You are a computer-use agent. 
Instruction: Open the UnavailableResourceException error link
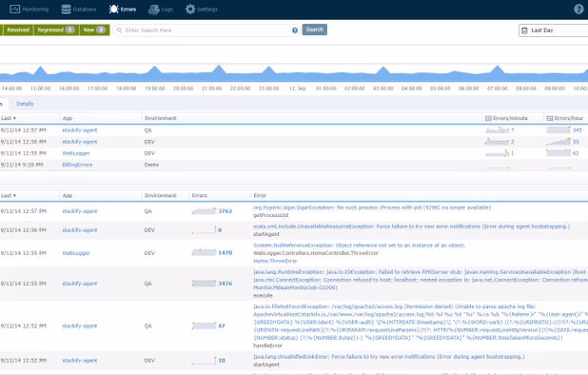coord(411,227)
